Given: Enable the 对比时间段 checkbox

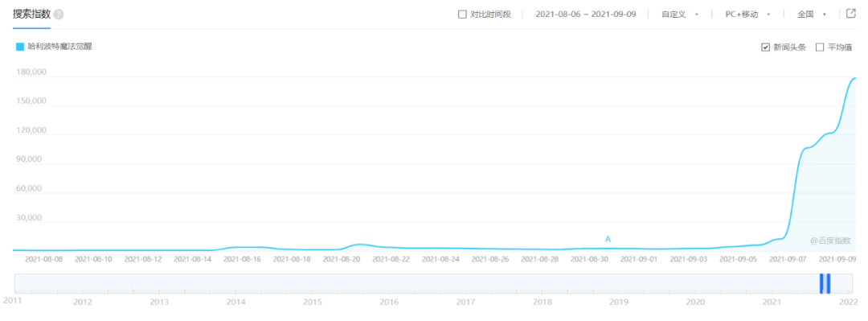Looking at the screenshot, I should click(x=462, y=14).
